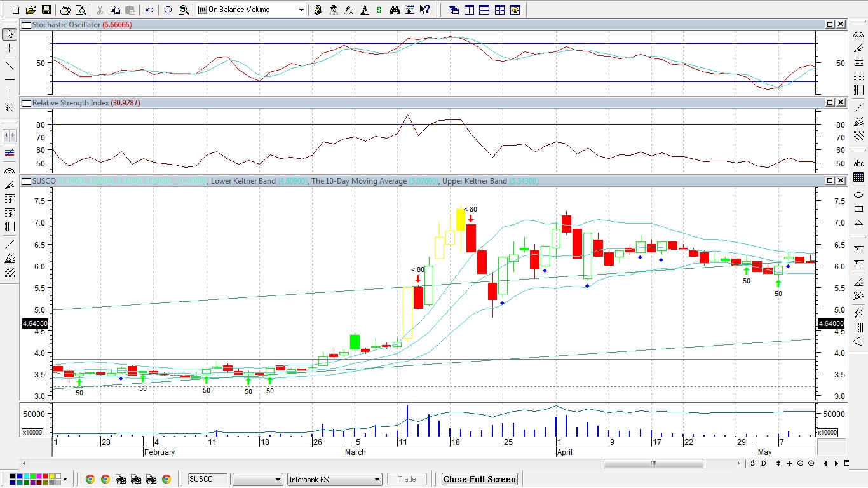Cascade windows using toolbar icon

click(x=454, y=10)
